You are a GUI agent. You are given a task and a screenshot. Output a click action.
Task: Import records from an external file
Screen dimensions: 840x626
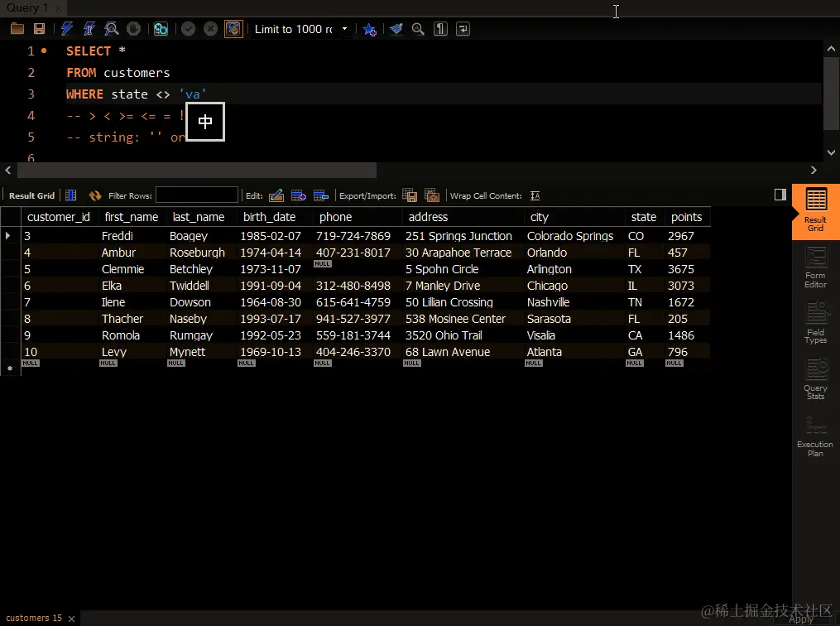tap(432, 195)
